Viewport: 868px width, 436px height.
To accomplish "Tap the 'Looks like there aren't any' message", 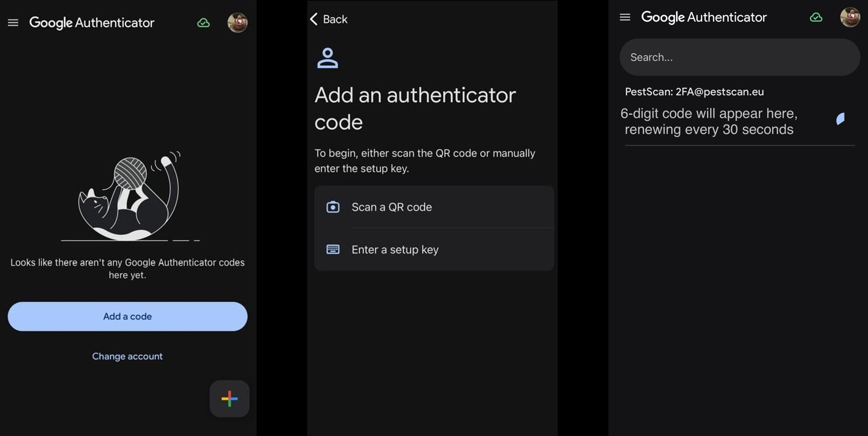I will point(127,269).
